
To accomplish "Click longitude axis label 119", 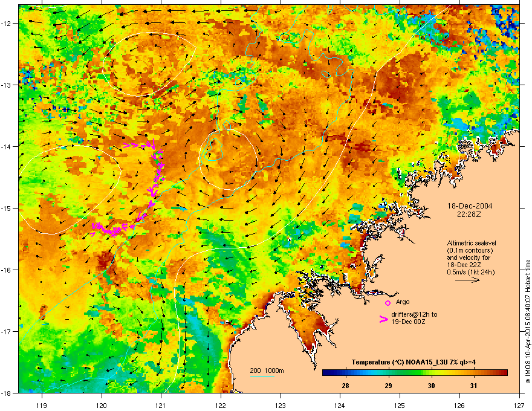I will [x=42, y=405].
